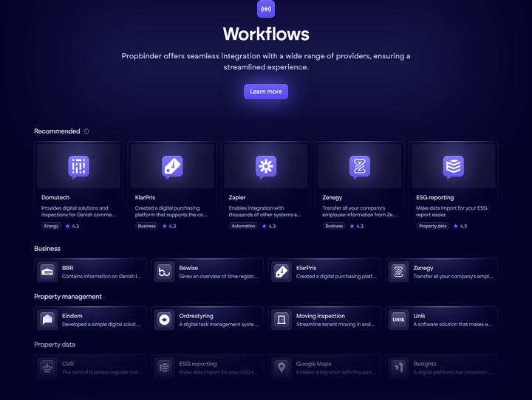The height and width of the screenshot is (400, 532).
Task: Select the Moving inspection door icon
Action: tap(282, 320)
